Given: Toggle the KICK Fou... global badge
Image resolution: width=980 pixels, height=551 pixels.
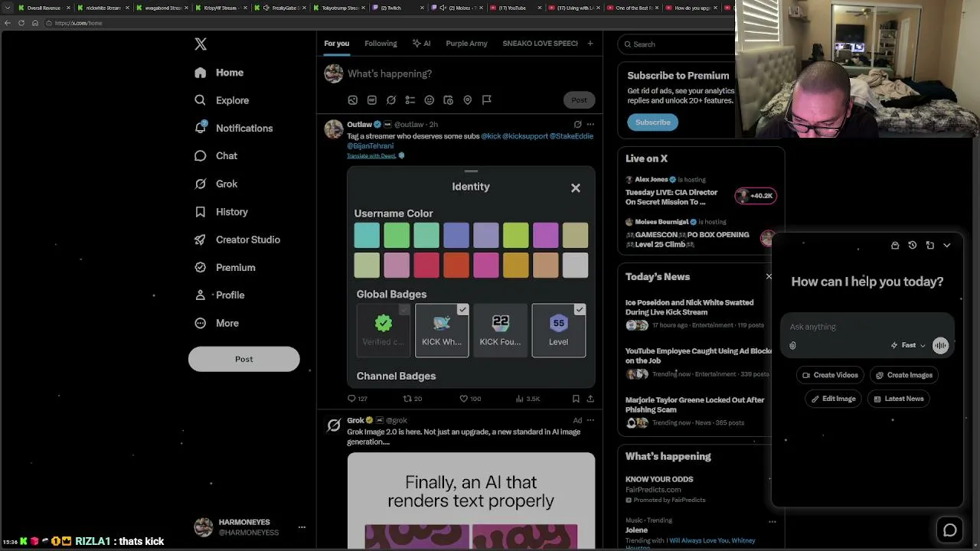Looking at the screenshot, I should pos(500,331).
